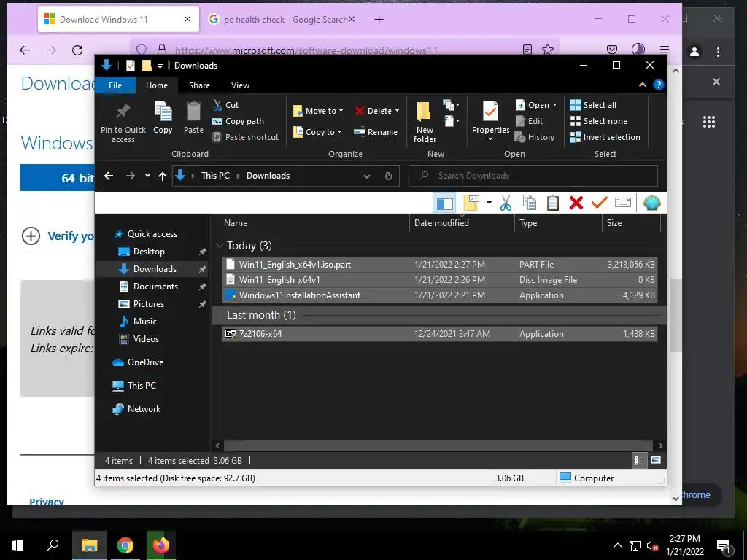Select the Windows11InstallationAssistant file
Image resolution: width=747 pixels, height=560 pixels.
coord(440,295)
